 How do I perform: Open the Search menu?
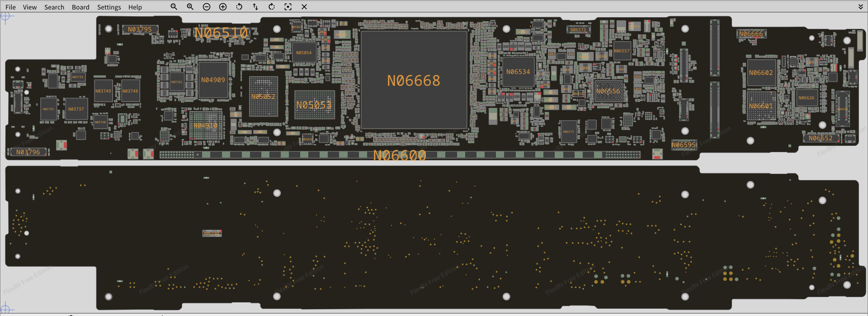(x=54, y=7)
